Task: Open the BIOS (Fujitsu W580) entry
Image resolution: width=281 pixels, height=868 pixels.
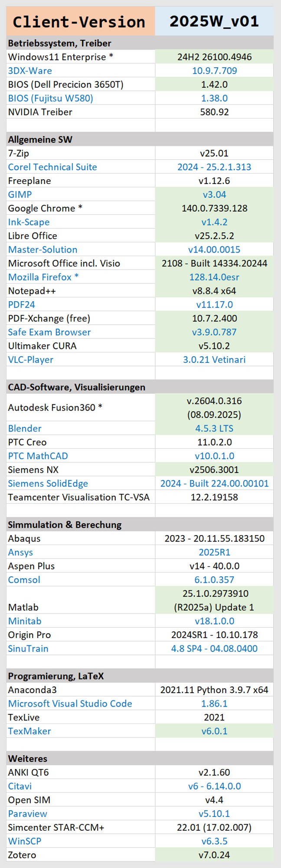Action: point(50,98)
